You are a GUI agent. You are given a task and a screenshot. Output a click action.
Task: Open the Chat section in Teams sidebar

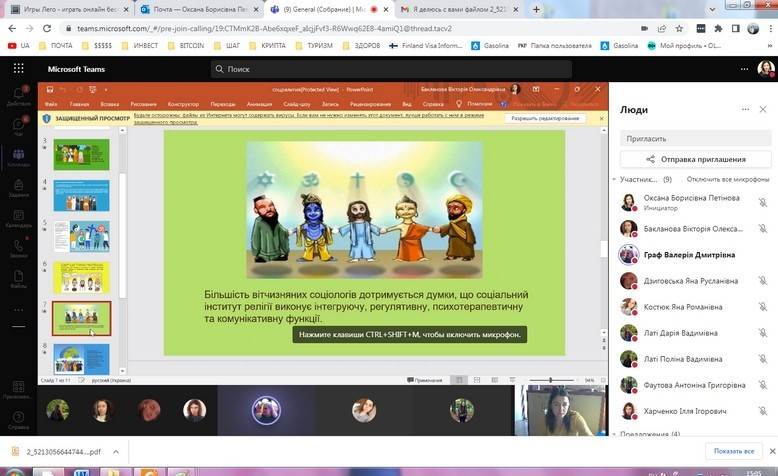point(18,126)
